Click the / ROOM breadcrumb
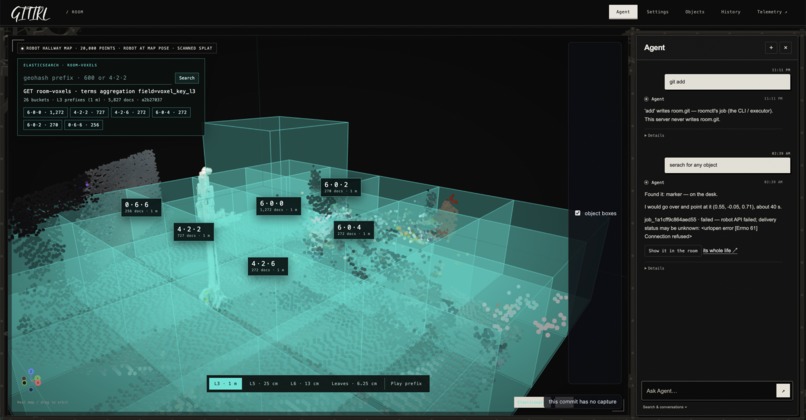Screen dimensions: 806x420 click(x=75, y=12)
